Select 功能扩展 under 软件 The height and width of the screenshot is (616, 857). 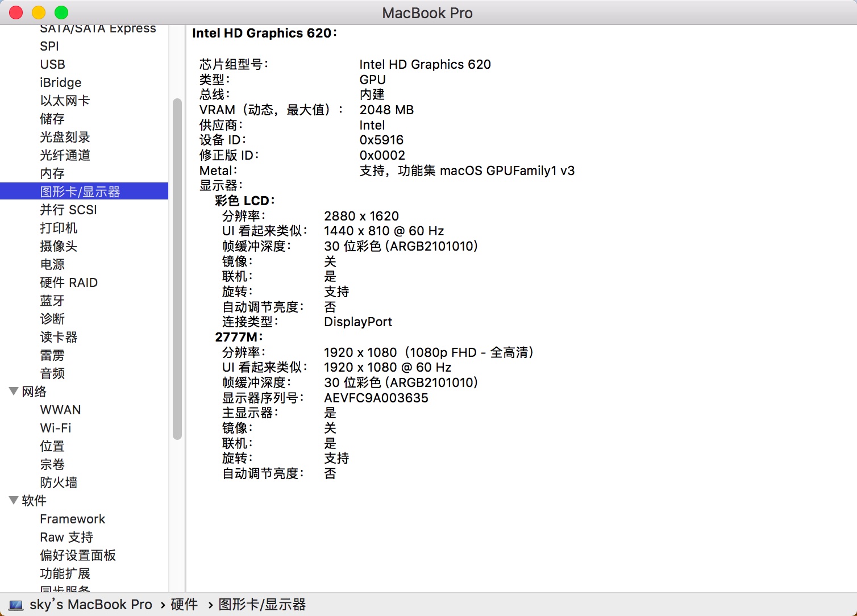pyautogui.click(x=65, y=573)
